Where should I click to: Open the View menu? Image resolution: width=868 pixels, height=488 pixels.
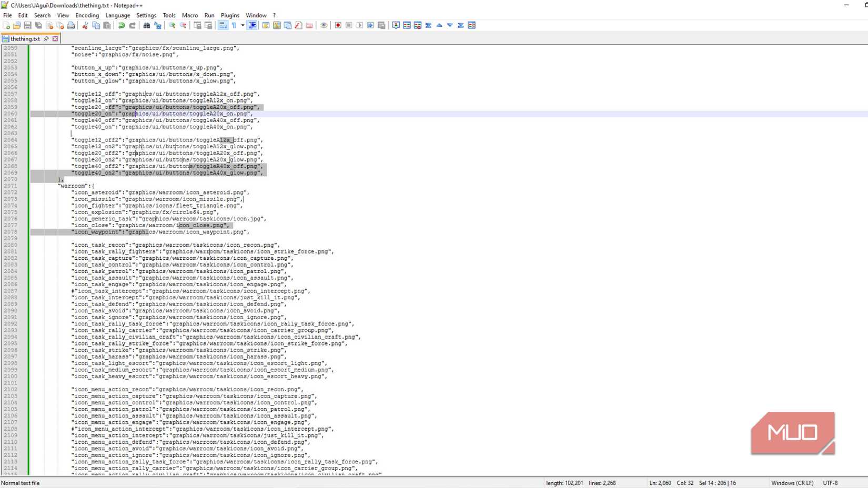point(63,15)
